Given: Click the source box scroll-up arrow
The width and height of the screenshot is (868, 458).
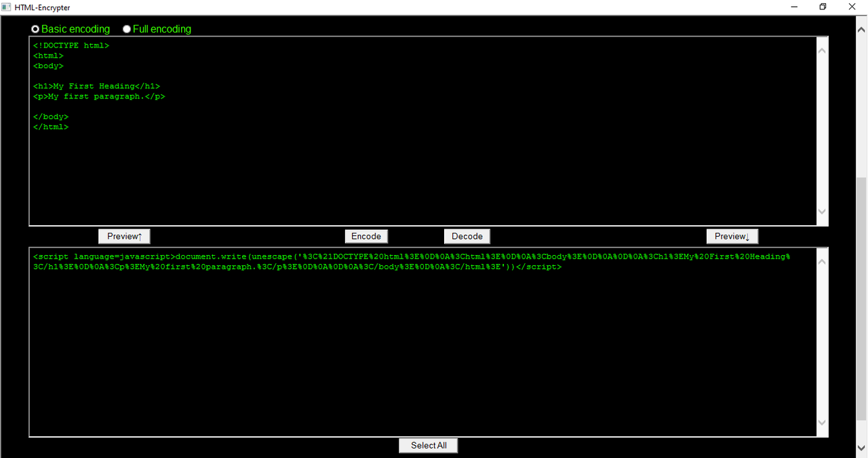Looking at the screenshot, I should click(822, 50).
